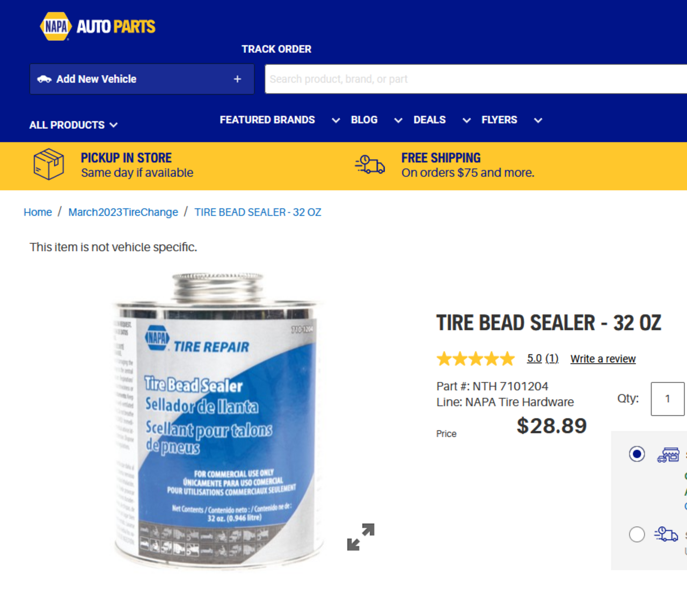Click the pickup in store box icon
The image size is (687, 616).
coord(48,164)
